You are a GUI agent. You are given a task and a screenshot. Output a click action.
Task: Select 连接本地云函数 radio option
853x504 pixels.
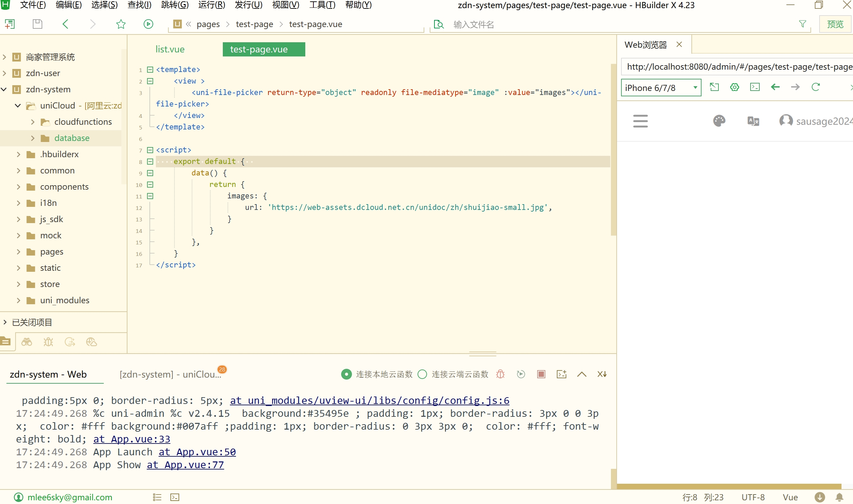346,374
